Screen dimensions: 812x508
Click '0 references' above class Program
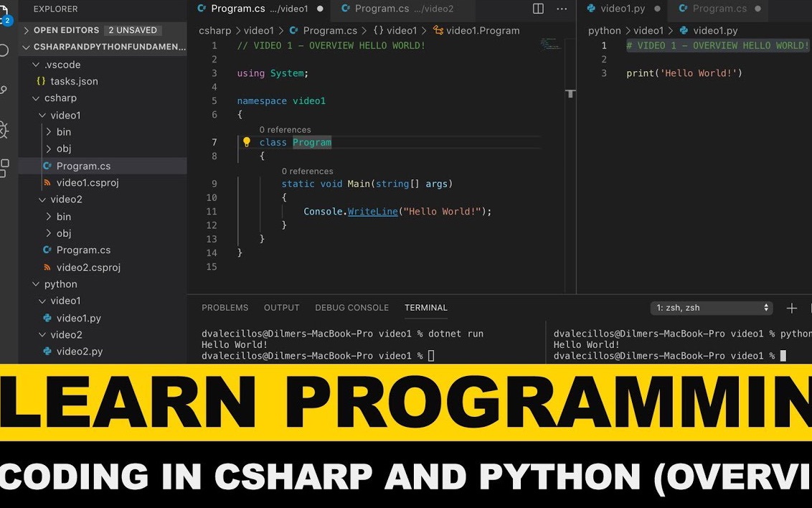click(x=284, y=129)
